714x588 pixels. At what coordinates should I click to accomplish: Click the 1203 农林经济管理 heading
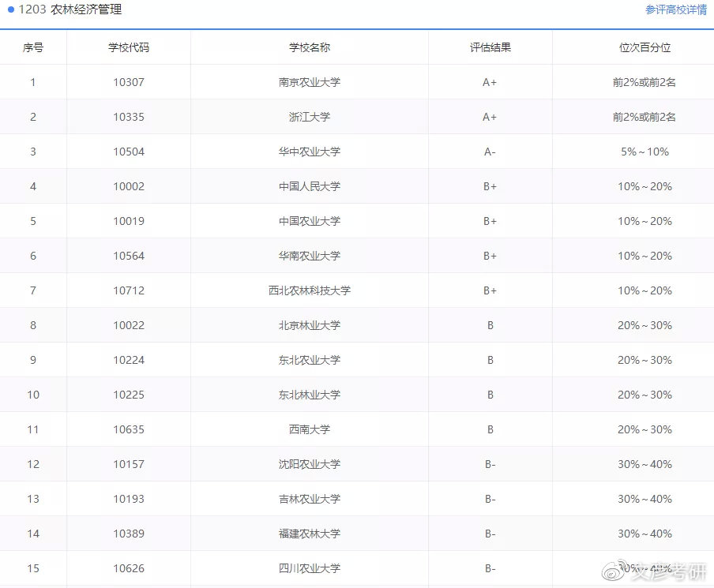pyautogui.click(x=70, y=9)
